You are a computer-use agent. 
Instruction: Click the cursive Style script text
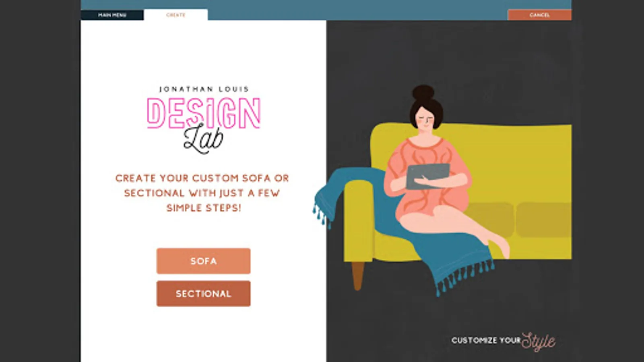click(539, 341)
